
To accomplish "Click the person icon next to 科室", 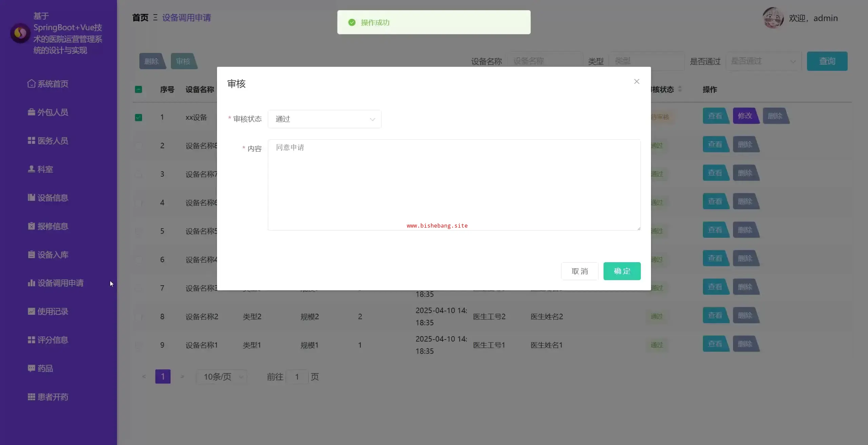I will click(31, 169).
